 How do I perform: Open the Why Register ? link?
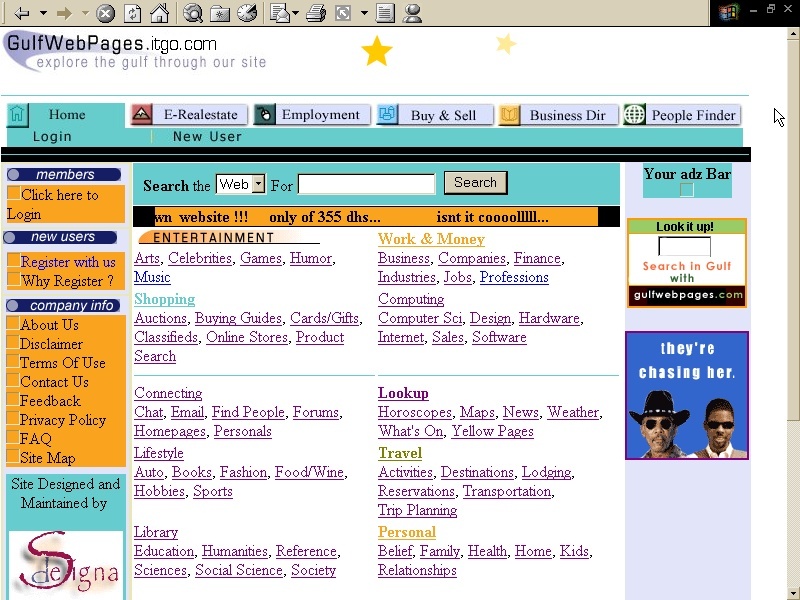pyautogui.click(x=67, y=281)
